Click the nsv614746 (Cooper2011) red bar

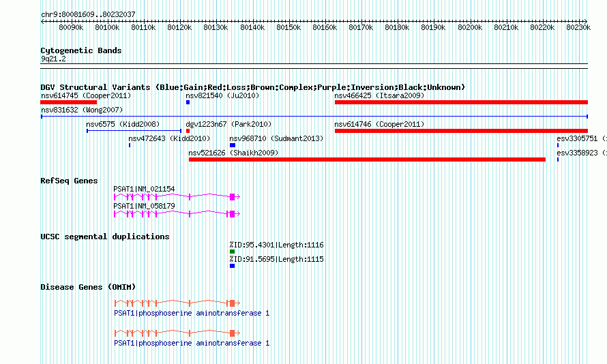(x=461, y=131)
